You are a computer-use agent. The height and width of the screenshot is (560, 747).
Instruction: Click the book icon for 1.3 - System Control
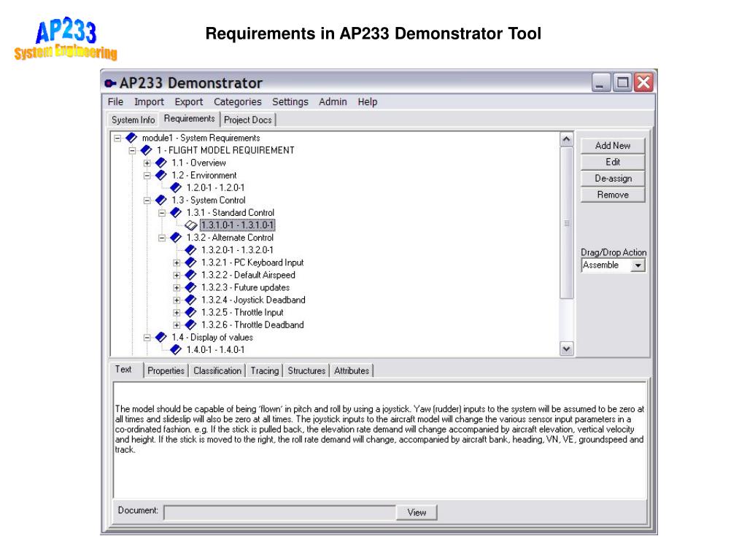[x=161, y=200]
